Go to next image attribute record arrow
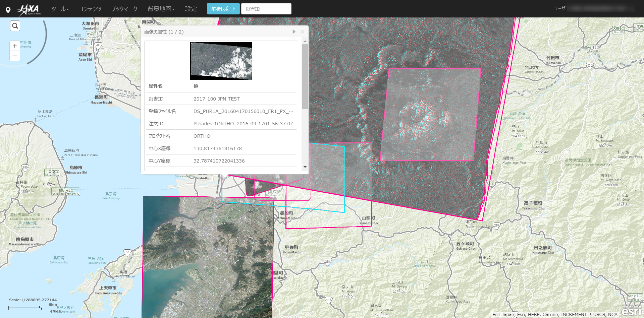 coord(294,32)
